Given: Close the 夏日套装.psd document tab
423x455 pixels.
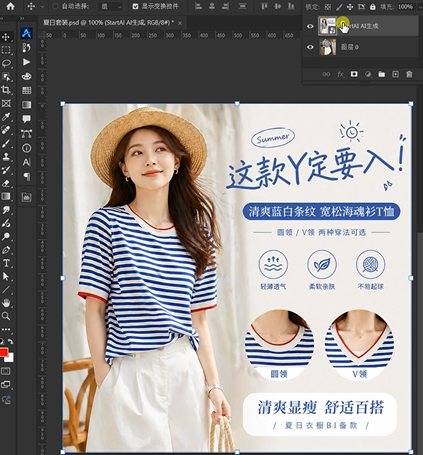Looking at the screenshot, I should [180, 23].
